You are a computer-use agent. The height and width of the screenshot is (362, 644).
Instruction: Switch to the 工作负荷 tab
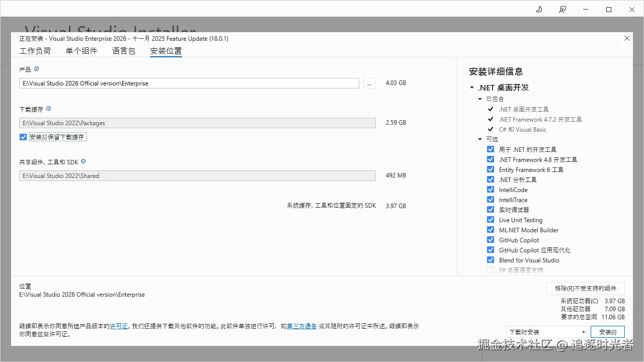35,51
